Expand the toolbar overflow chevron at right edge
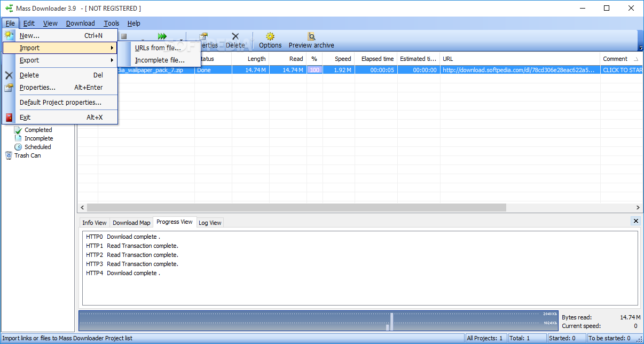 point(641,48)
